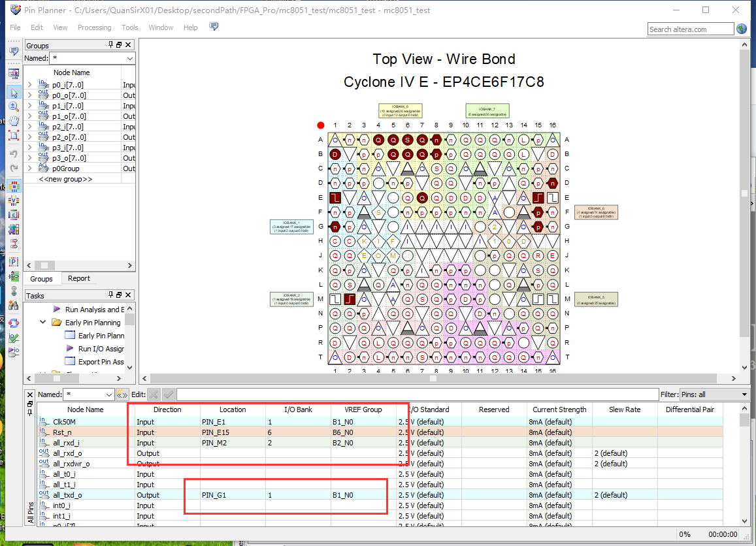756x546 pixels.
Task: Select the Hand pan tool
Action: tap(14, 120)
